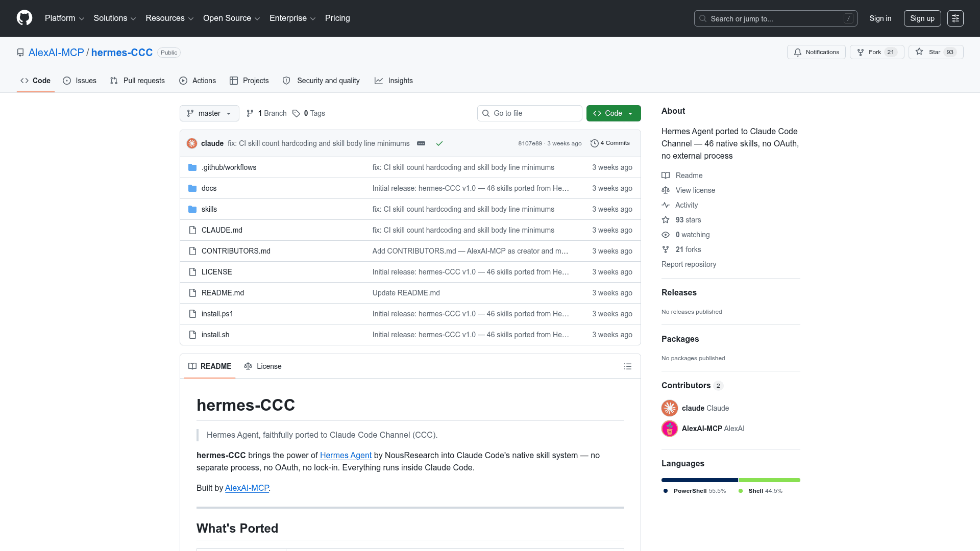
Task: Click the Notifications bell button
Action: coord(816,52)
